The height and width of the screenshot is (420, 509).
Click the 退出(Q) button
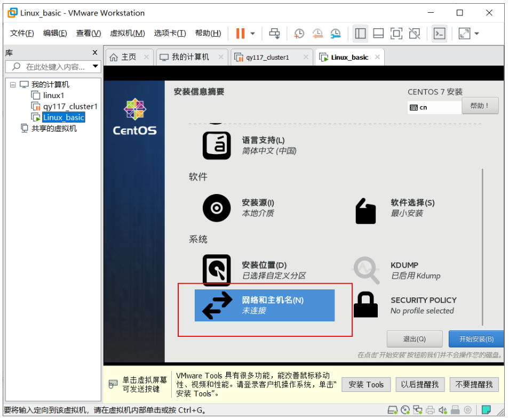pyautogui.click(x=415, y=339)
